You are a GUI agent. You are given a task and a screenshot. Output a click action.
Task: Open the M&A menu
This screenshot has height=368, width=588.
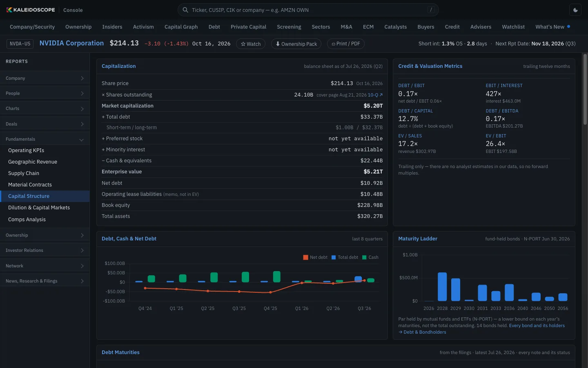pyautogui.click(x=346, y=27)
